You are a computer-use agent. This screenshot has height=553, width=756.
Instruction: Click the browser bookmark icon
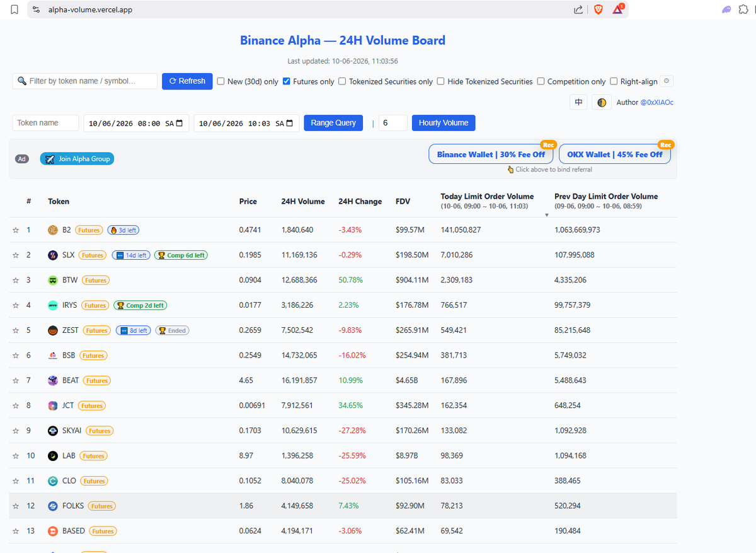(x=14, y=9)
